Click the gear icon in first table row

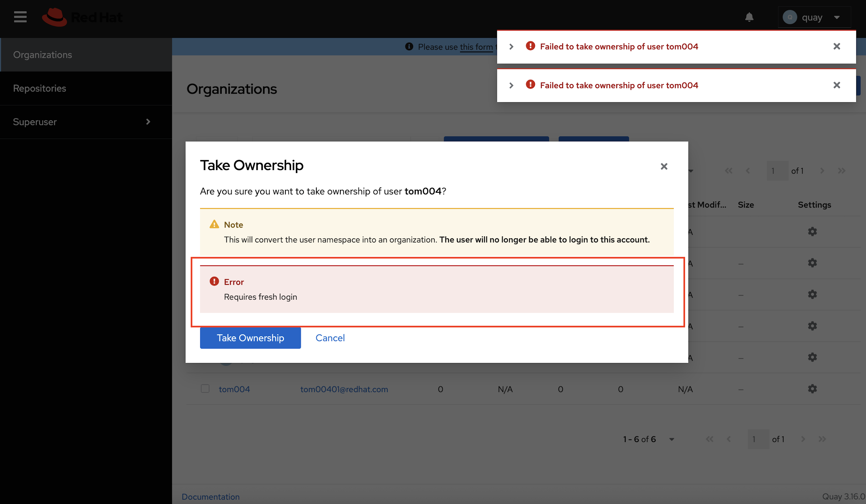pyautogui.click(x=812, y=231)
